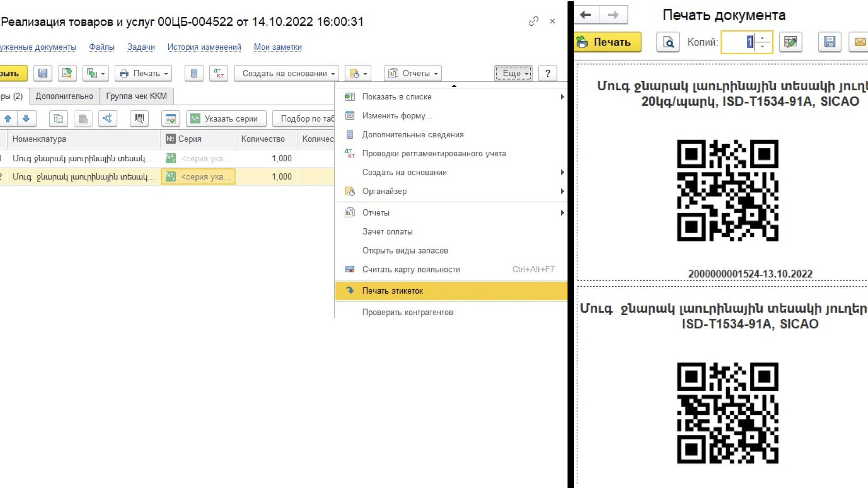
Task: Copy the document link using chain icon
Action: 533,21
